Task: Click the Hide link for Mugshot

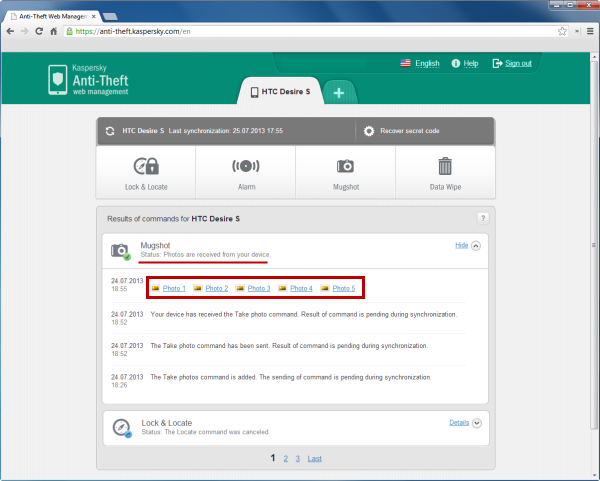Action: point(461,245)
